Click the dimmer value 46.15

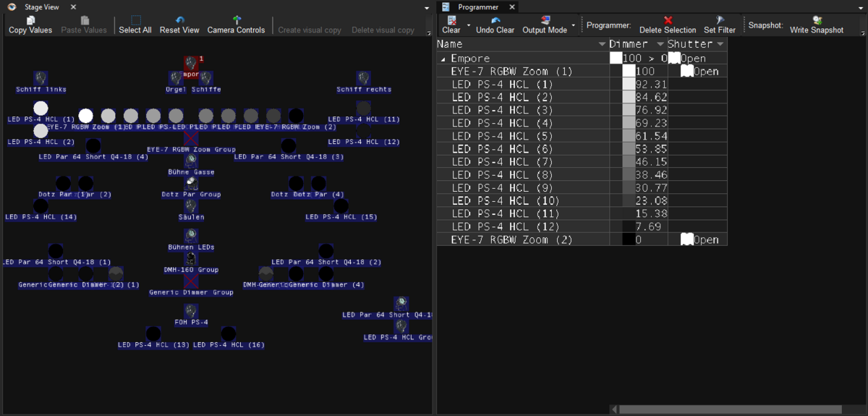[651, 162]
